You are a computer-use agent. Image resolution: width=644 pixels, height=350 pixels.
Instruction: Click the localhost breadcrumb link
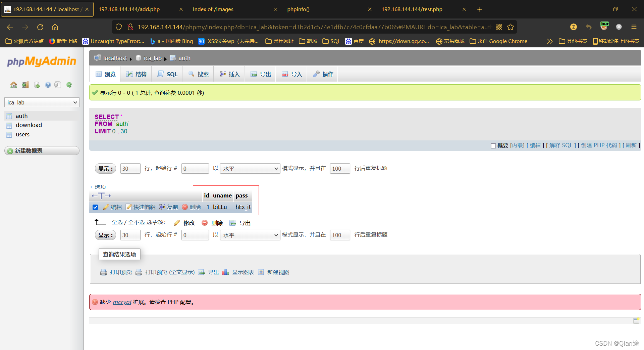coord(115,58)
